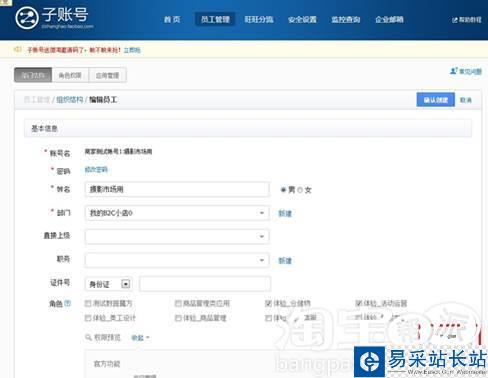
Task: Switch to the 应用管理 tab
Action: [x=107, y=75]
